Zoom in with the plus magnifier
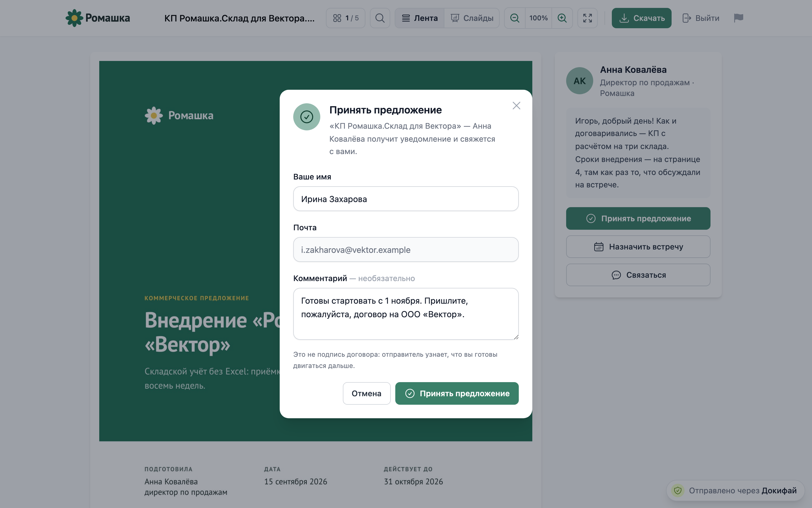Image resolution: width=812 pixels, height=508 pixels. (x=562, y=18)
